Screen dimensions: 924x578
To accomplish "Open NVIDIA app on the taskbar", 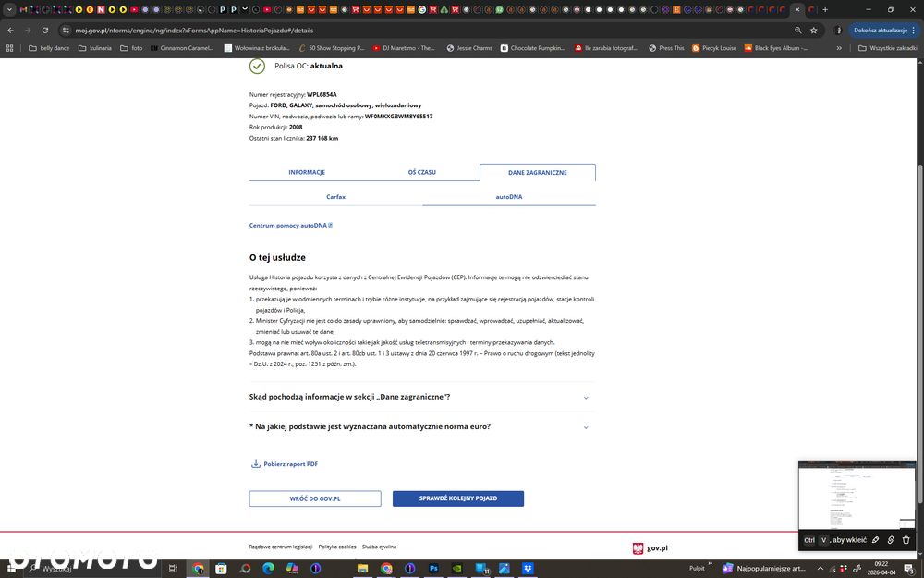I will pos(456,568).
